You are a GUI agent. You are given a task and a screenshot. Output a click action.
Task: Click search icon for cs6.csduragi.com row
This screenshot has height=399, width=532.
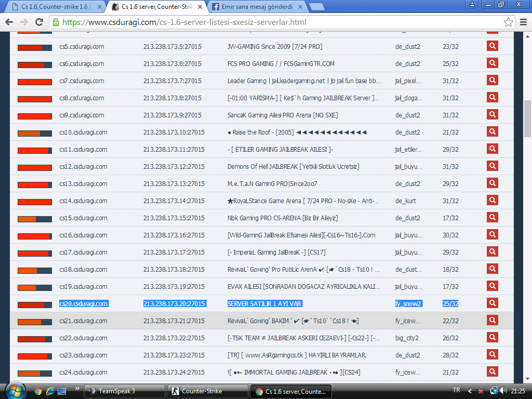click(493, 63)
